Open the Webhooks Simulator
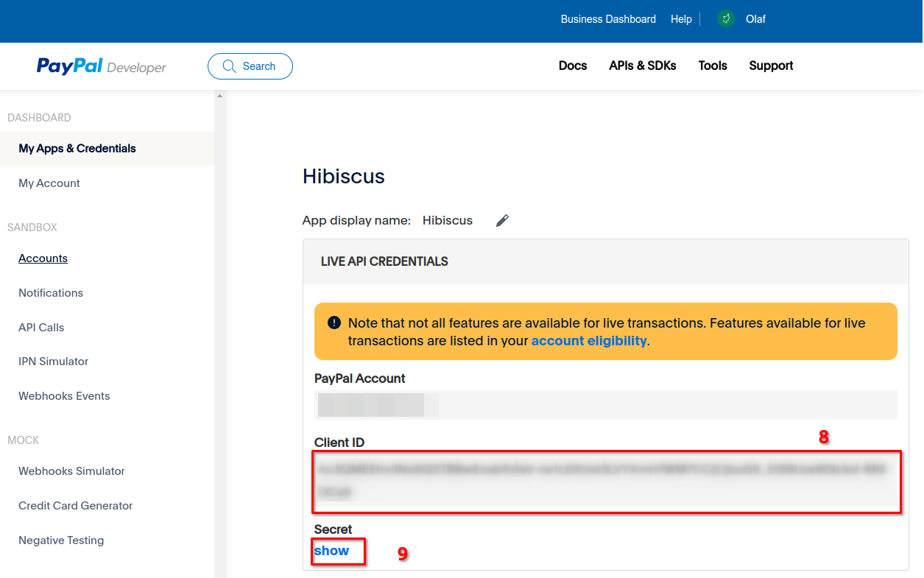 [x=71, y=471]
